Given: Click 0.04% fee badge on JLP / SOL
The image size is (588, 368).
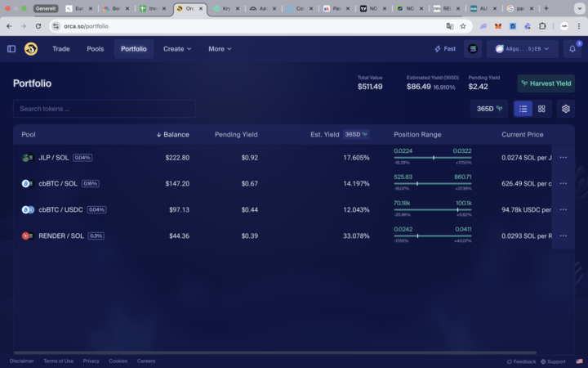Looking at the screenshot, I should [82, 158].
